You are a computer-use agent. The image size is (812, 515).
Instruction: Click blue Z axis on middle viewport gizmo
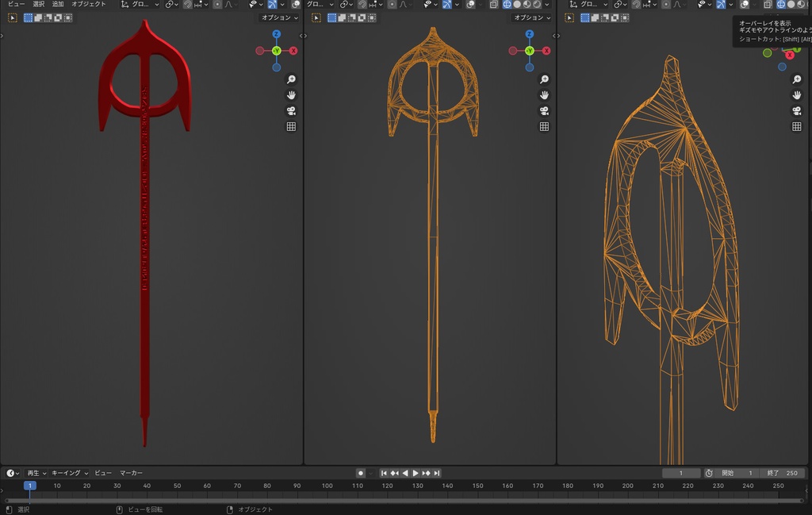[x=529, y=34]
